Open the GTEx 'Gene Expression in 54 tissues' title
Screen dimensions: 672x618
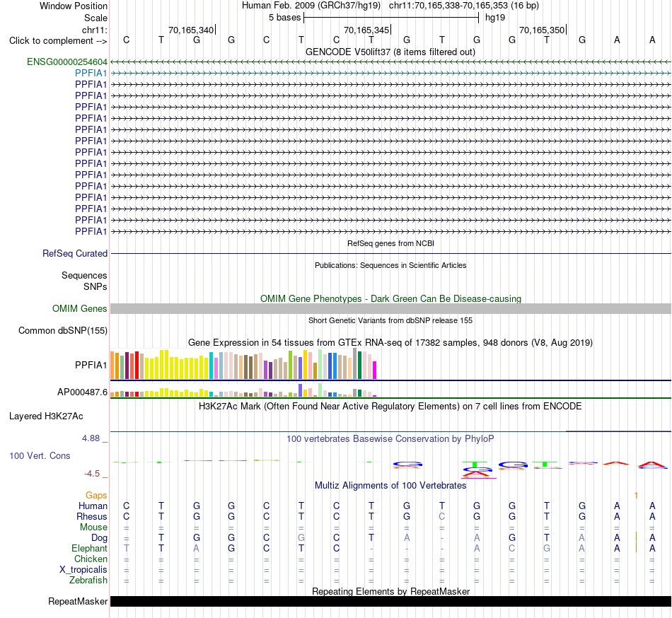click(x=390, y=343)
